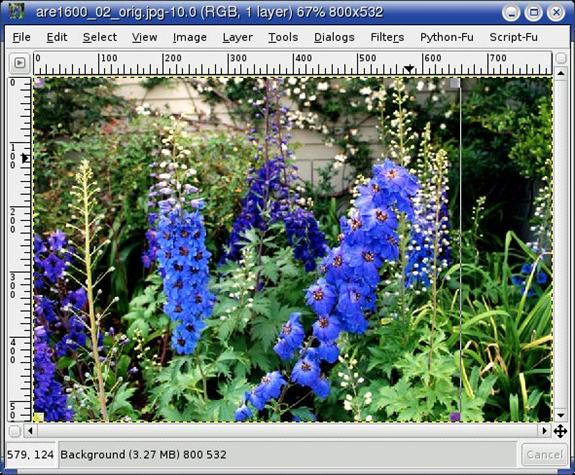Click the vertical scrollbar down arrow

[561, 416]
